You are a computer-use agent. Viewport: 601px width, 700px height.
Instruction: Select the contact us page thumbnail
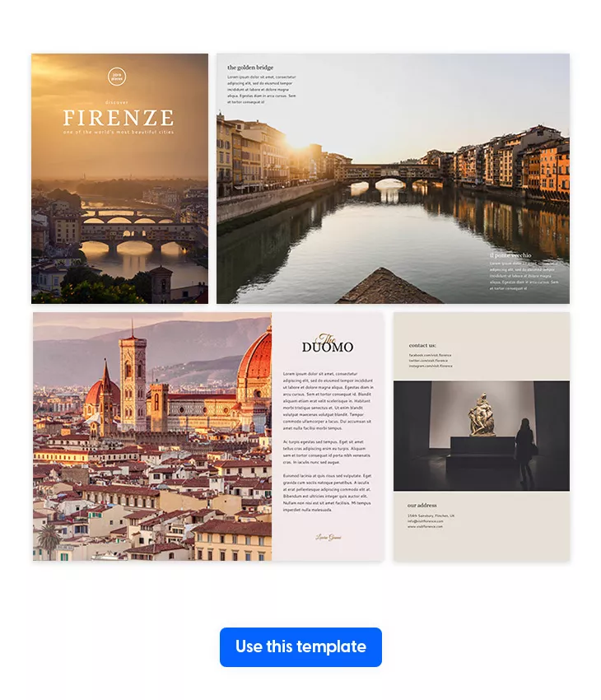482,436
